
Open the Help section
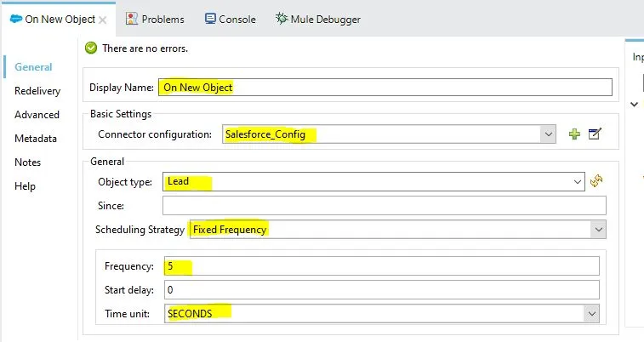coord(25,186)
